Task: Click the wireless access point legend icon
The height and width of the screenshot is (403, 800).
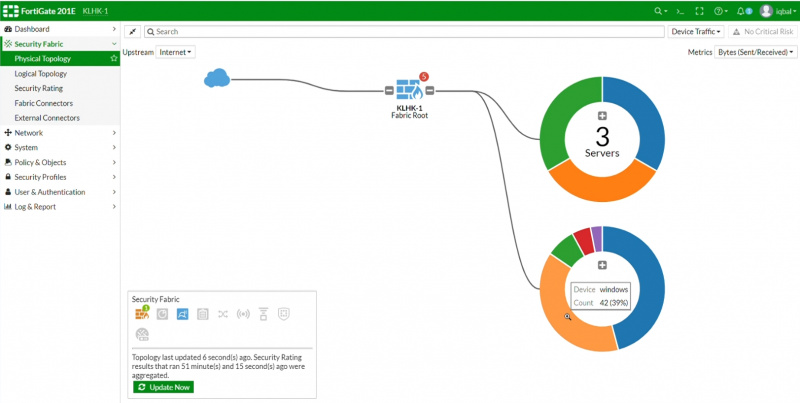Action: point(243,314)
